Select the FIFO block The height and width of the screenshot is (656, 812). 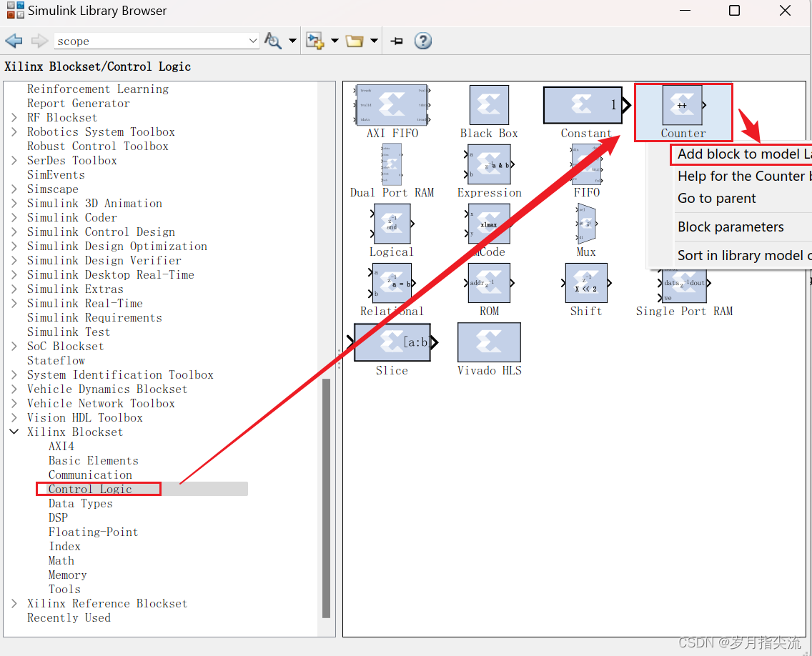[x=586, y=164]
